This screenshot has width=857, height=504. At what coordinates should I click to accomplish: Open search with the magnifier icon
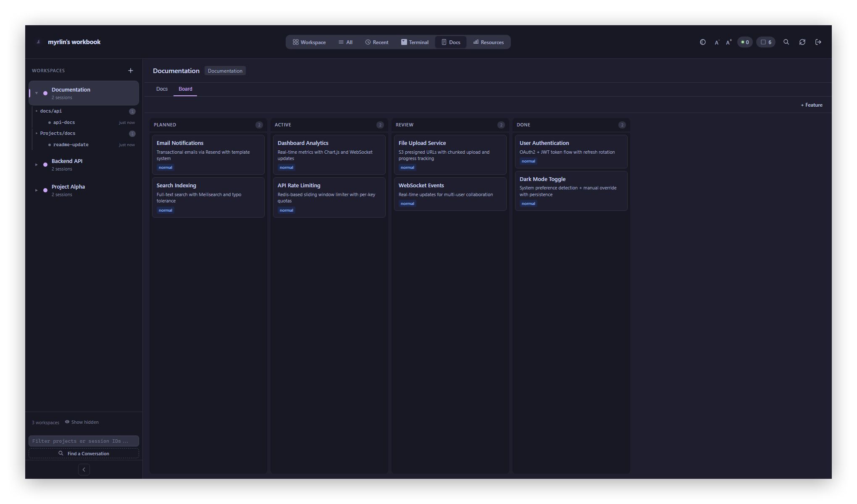click(x=786, y=42)
